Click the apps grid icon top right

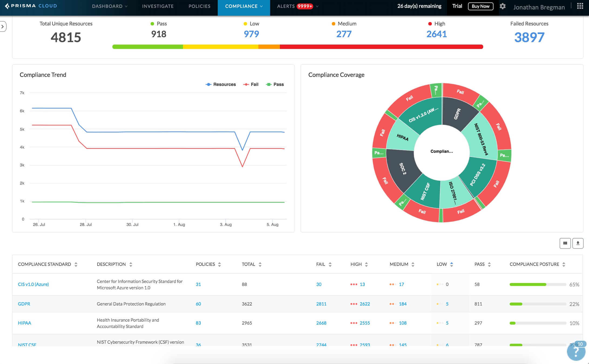tap(580, 5)
